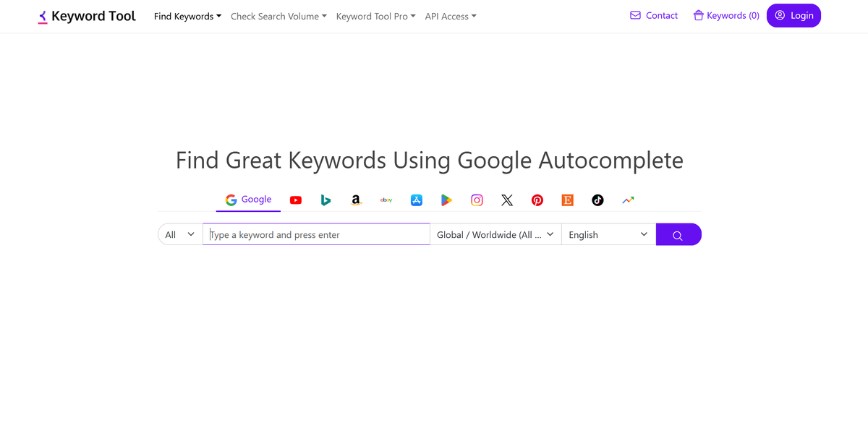Screen dimensions: 868x444
Task: Switch to YouTube keyword source icon
Action: click(296, 200)
